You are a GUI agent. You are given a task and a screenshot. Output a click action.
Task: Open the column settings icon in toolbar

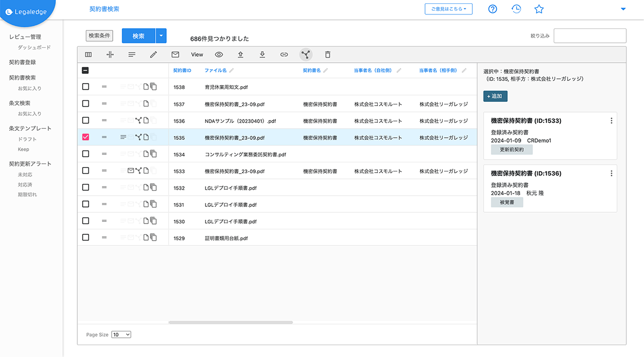pos(89,54)
